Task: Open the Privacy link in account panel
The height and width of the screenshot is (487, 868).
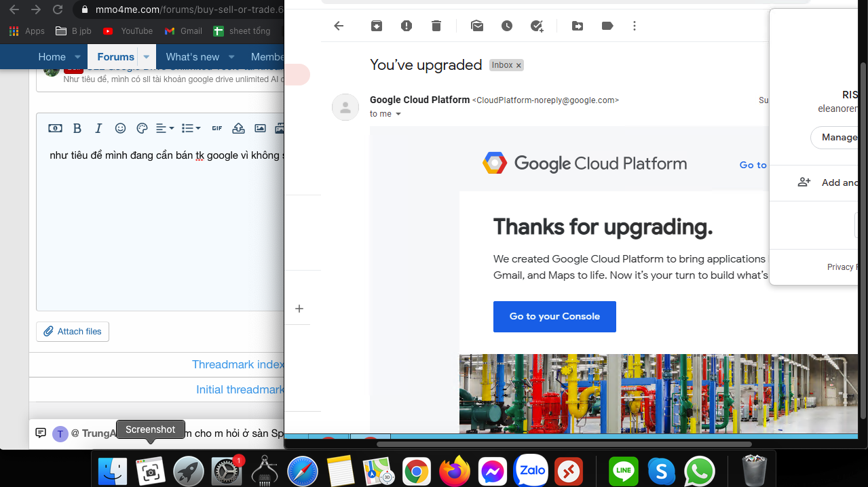Action: [842, 267]
